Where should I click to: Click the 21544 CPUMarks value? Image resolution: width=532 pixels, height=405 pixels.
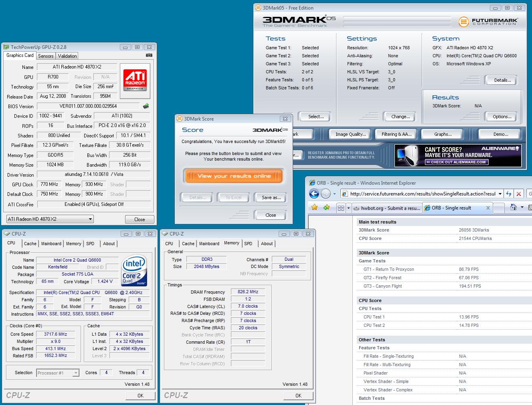click(475, 238)
